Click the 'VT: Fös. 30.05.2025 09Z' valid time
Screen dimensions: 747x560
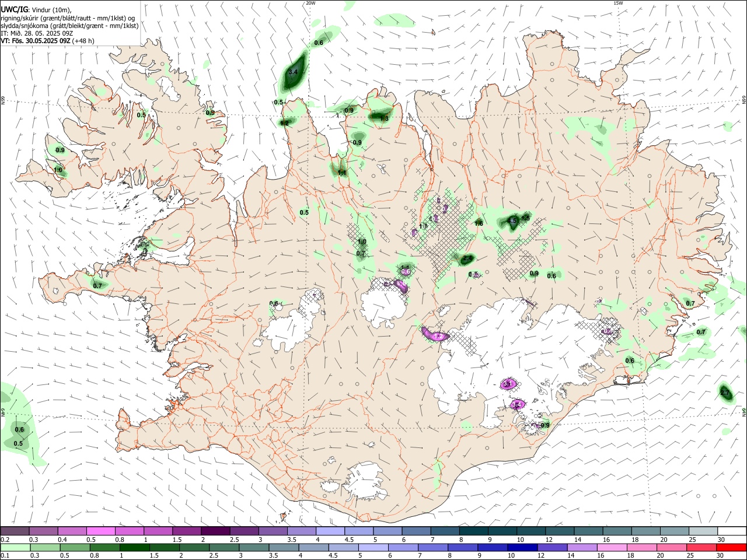click(36, 41)
